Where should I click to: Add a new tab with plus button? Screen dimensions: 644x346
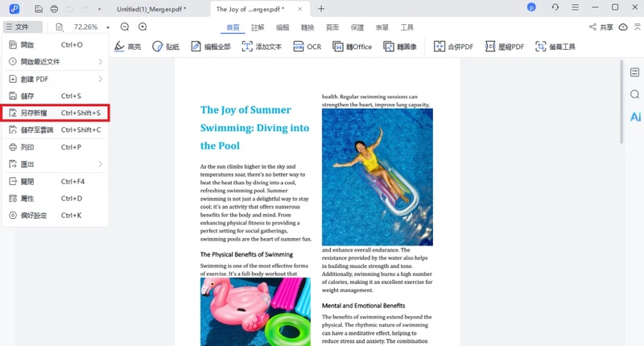pos(321,8)
